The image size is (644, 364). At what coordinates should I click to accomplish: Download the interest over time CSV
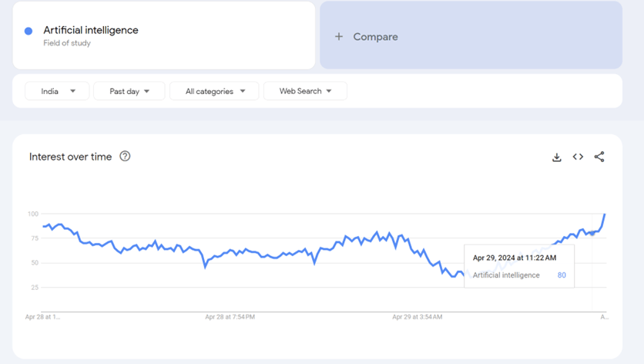[556, 157]
